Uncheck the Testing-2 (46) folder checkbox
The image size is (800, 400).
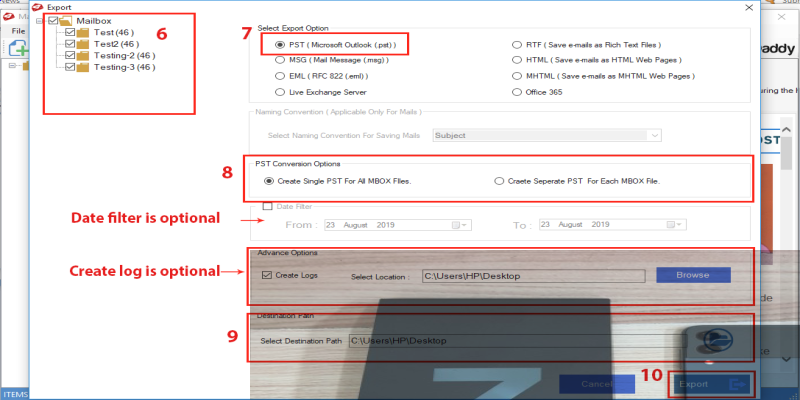70,56
